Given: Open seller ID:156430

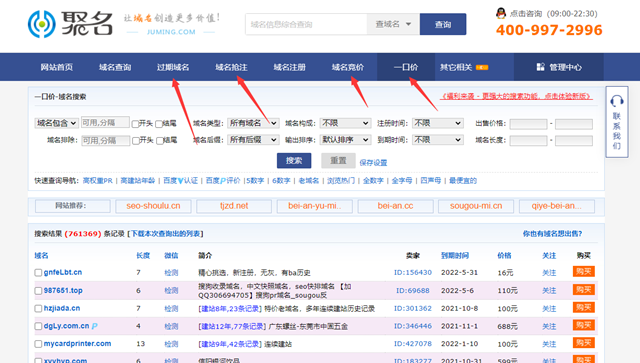Looking at the screenshot, I should [413, 272].
